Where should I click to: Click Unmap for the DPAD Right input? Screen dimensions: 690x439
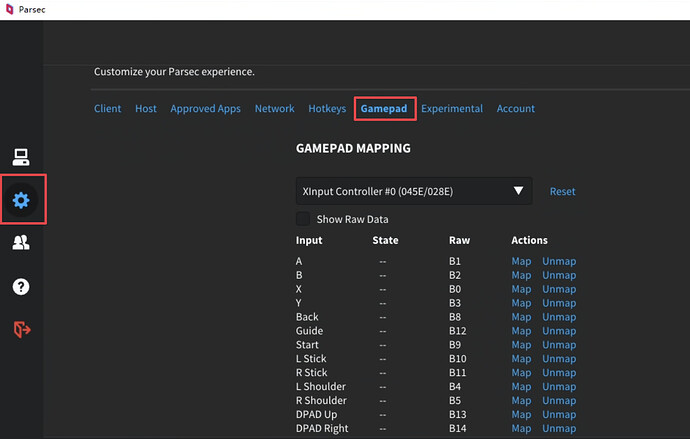(x=559, y=428)
